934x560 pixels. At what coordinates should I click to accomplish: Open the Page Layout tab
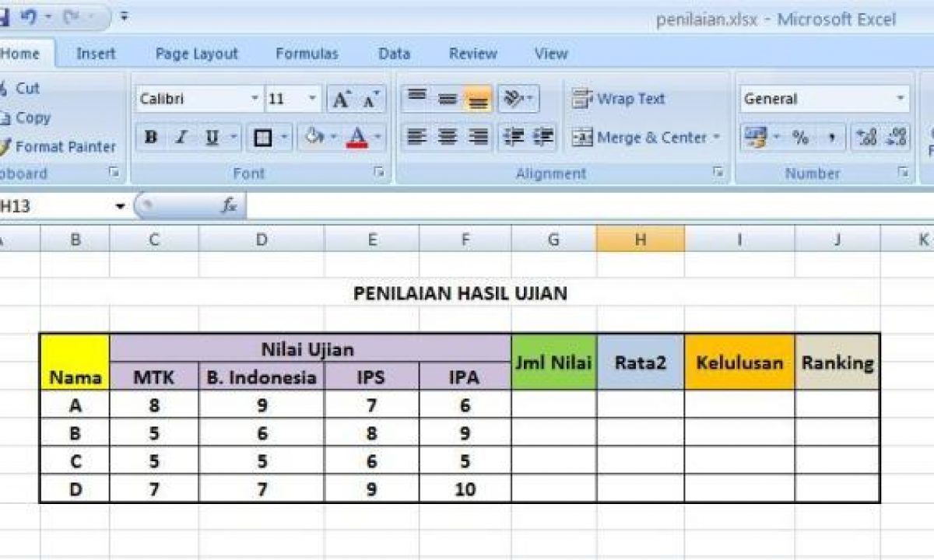(197, 54)
